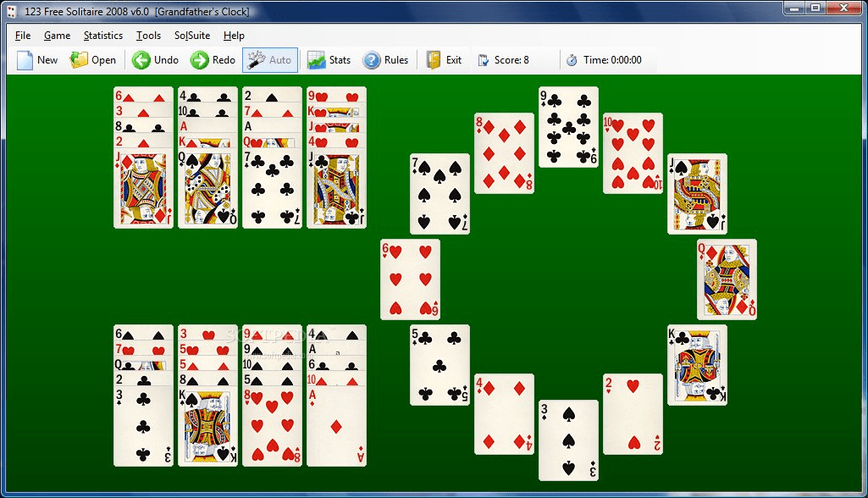Open the Tools menu
The image size is (868, 498).
[x=148, y=36]
